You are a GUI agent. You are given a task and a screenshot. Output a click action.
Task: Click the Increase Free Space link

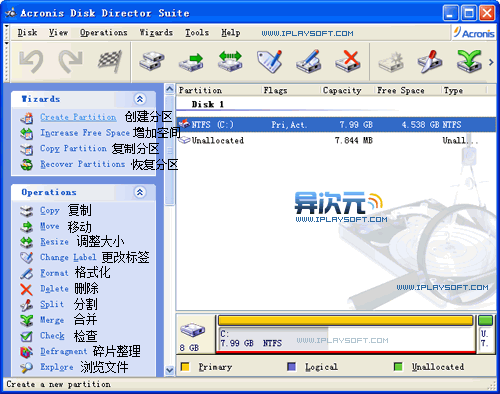(x=85, y=133)
